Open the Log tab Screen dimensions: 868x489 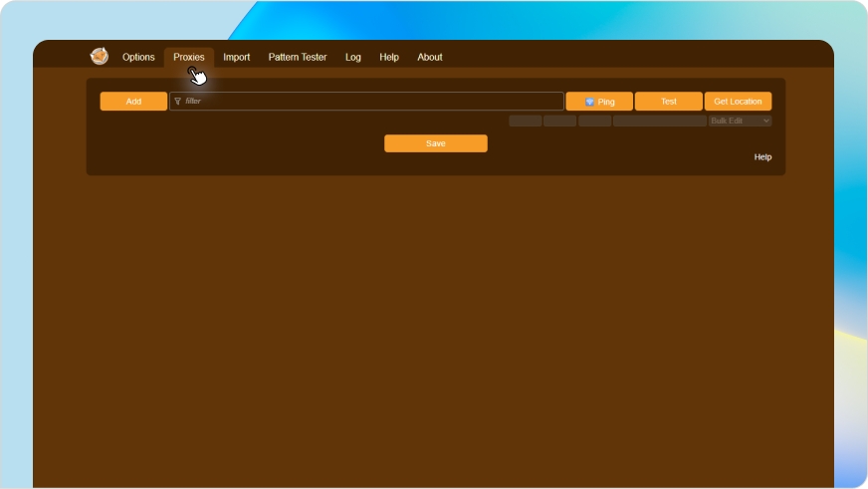tap(353, 57)
